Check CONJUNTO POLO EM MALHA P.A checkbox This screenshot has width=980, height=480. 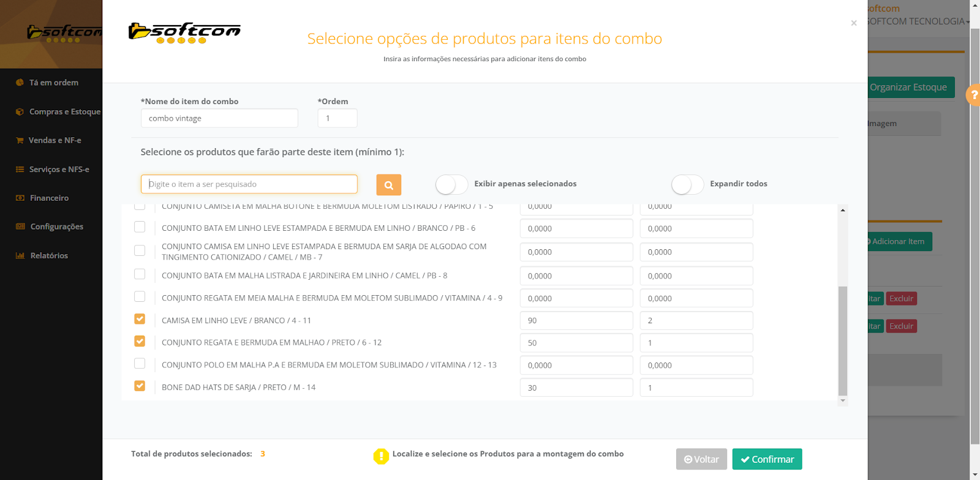[x=140, y=364]
